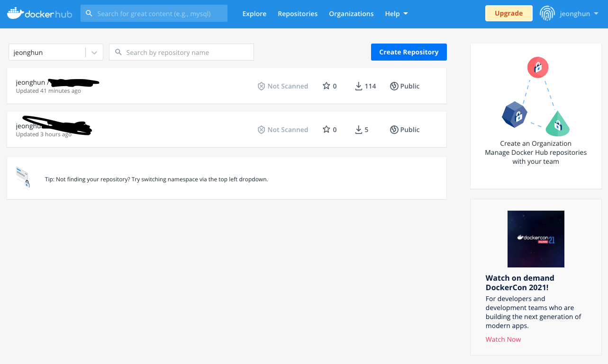This screenshot has height=364, width=608.
Task: Open the Explore page
Action: click(x=254, y=14)
